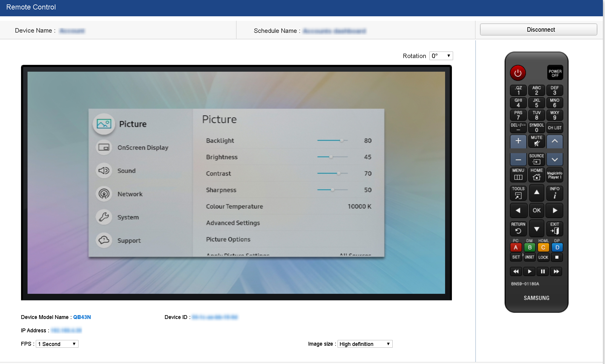This screenshot has width=605, height=364.
Task: Open the Image size dropdown
Action: 365,344
